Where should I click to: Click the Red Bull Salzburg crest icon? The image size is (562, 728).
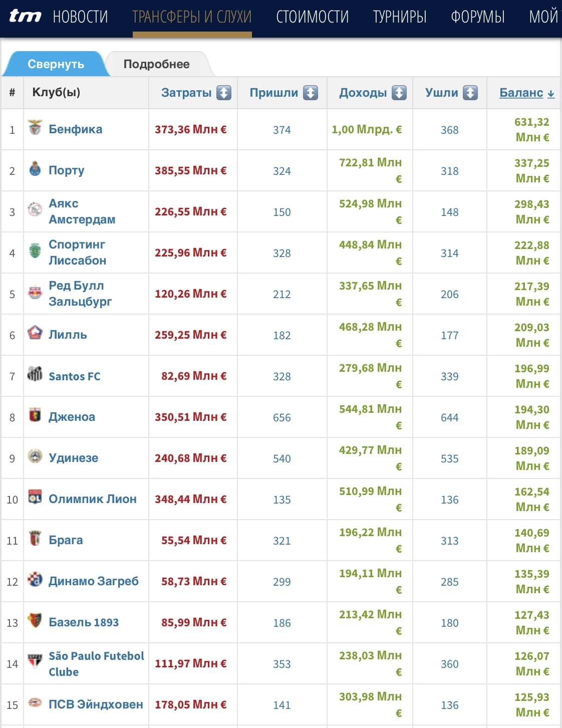coord(35,292)
